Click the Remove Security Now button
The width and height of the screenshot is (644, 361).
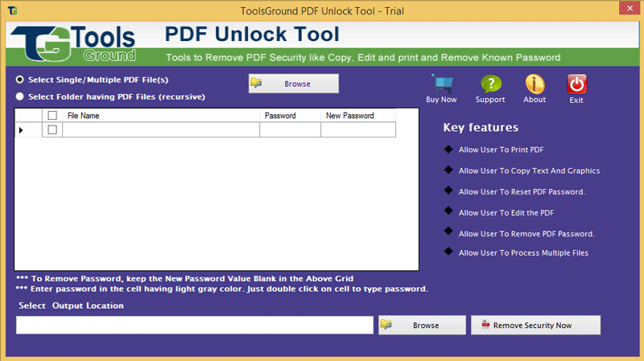(535, 325)
